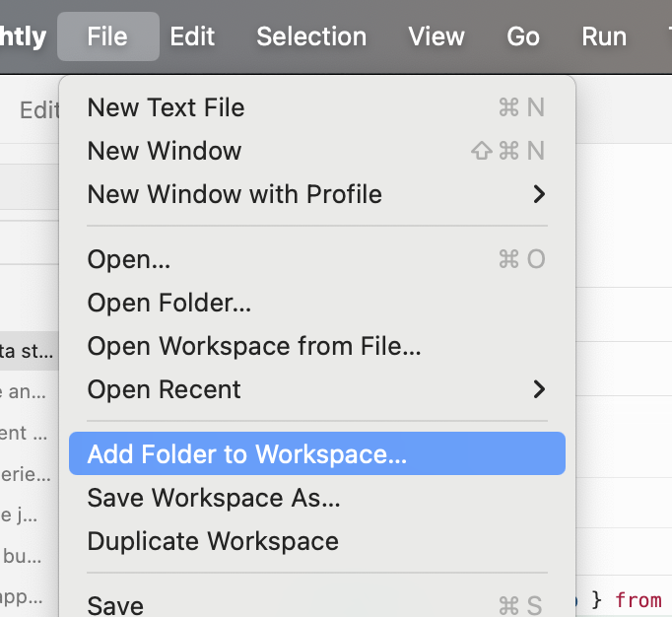672x617 pixels.
Task: Click the Open... menu entry
Action: tap(129, 259)
